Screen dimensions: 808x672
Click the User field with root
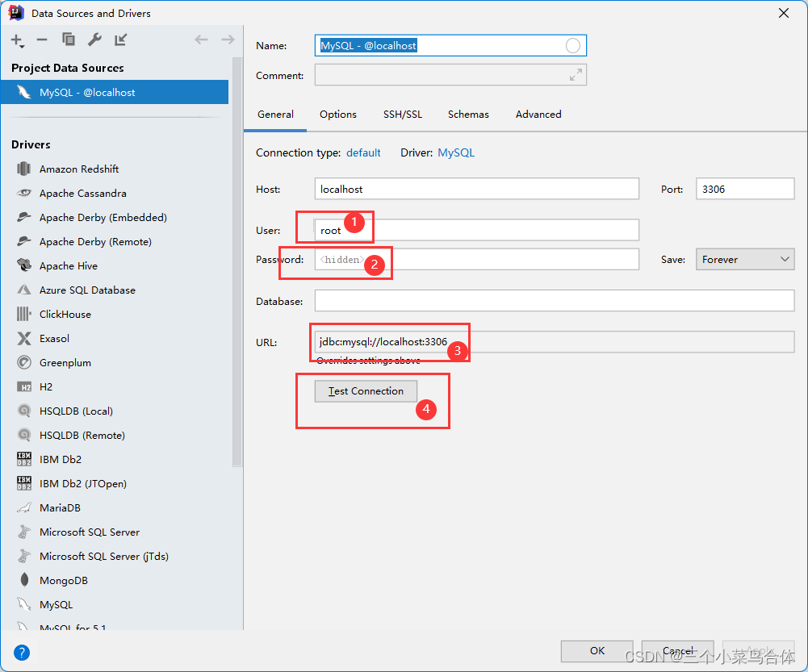click(477, 230)
